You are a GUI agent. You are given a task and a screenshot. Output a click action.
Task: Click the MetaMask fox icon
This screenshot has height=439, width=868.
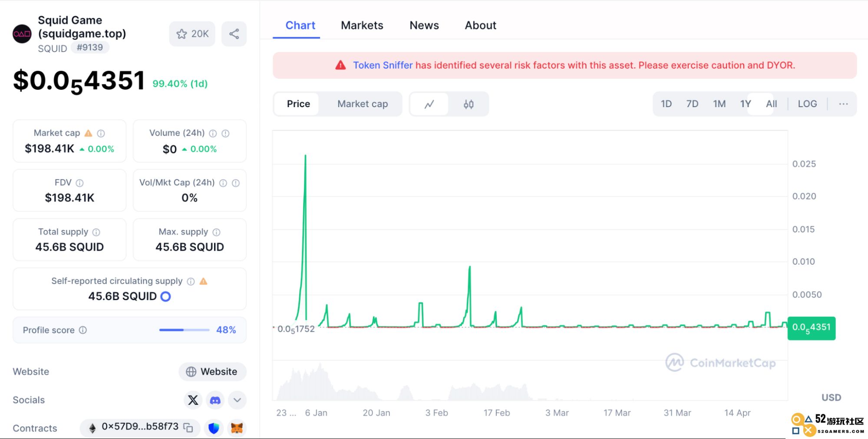[237, 428]
